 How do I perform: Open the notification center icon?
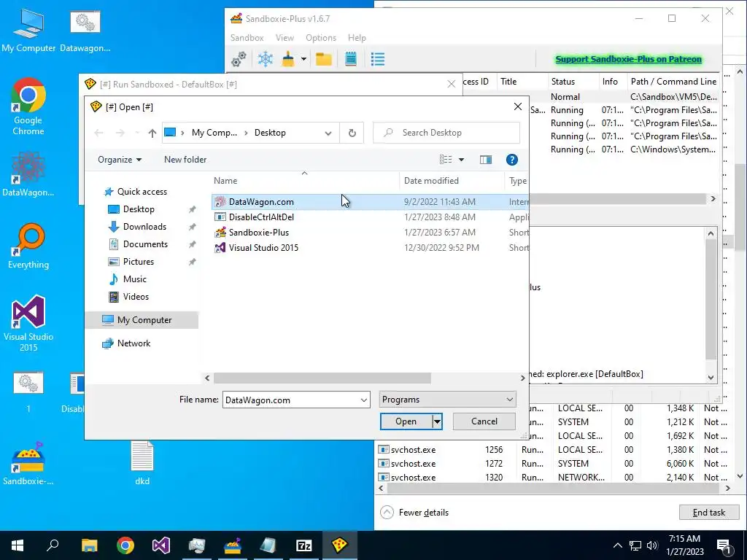coord(724,545)
